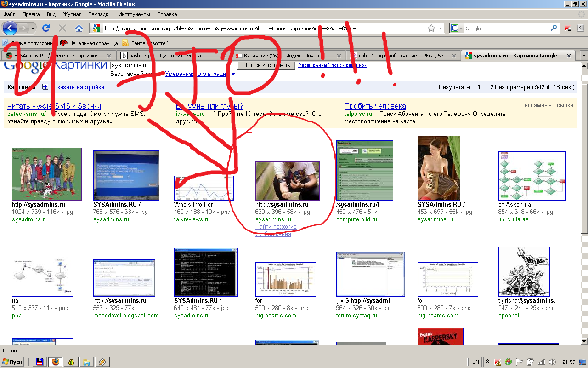Open the Читать Чужие SMS и Звонки ad
588x368 pixels.
click(54, 106)
